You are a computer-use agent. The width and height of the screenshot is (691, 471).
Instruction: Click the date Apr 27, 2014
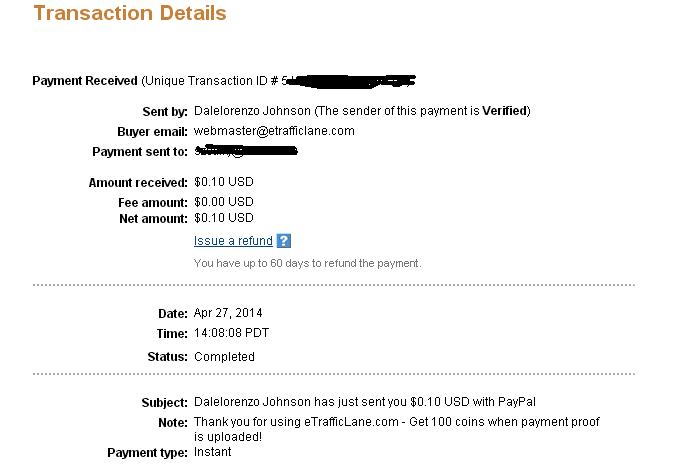228,313
